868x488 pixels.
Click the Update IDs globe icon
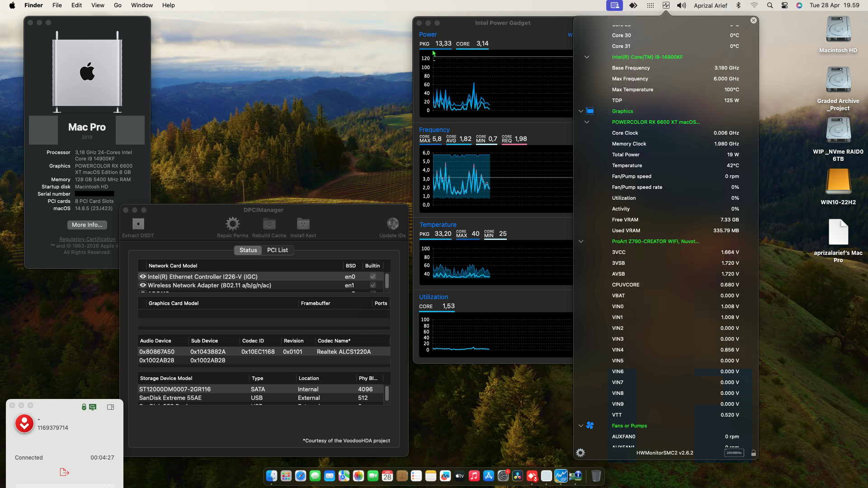pos(392,224)
